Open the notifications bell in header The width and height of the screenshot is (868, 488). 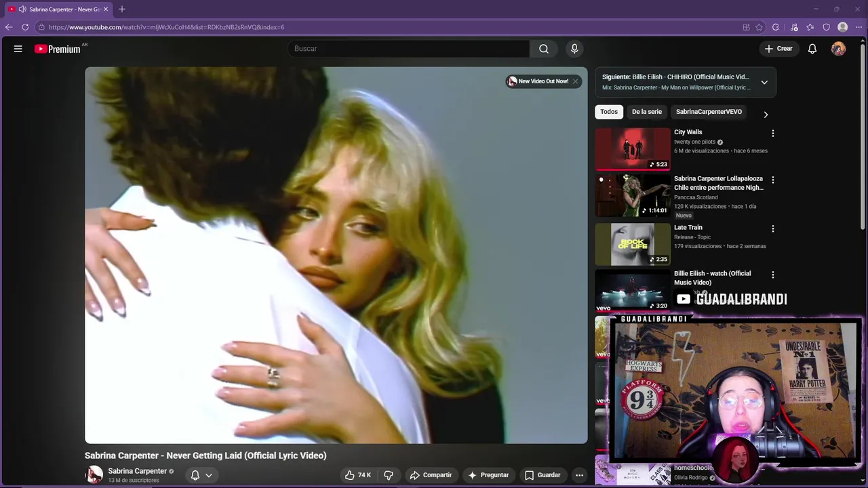point(812,49)
